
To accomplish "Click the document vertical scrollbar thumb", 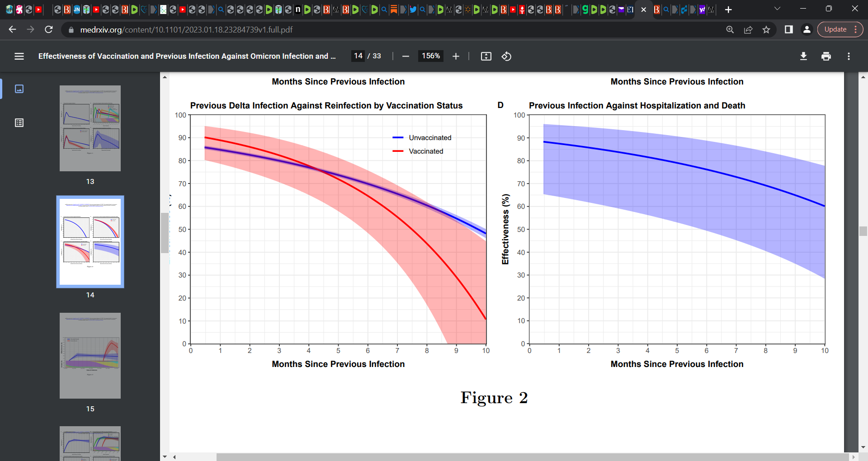I will (863, 231).
